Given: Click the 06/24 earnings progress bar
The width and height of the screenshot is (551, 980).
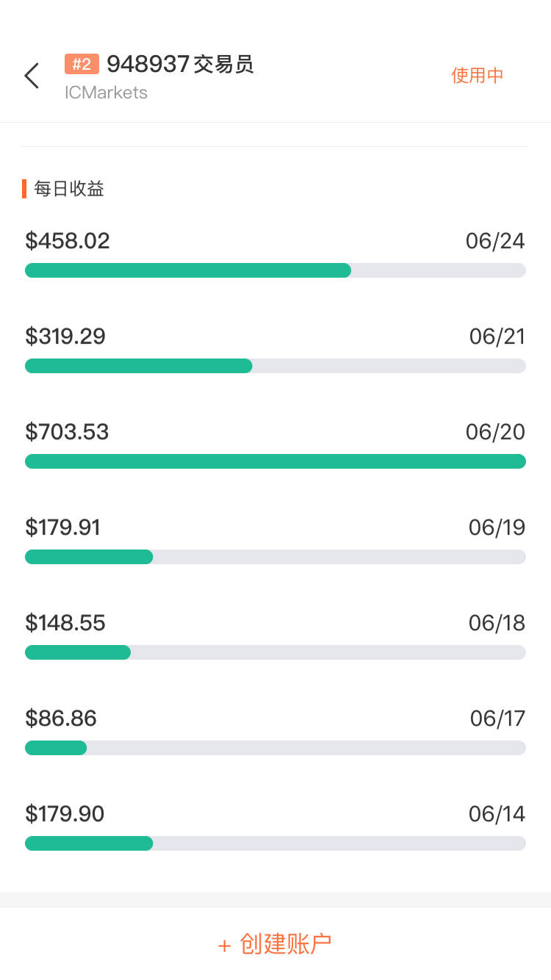Looking at the screenshot, I should click(x=275, y=270).
